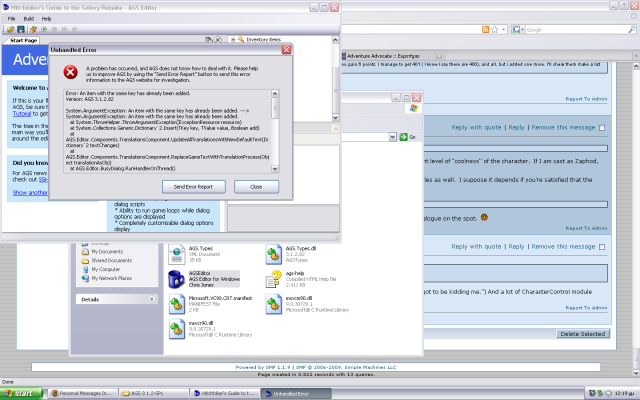Select the AGS.Types.dll file icon

click(x=273, y=254)
